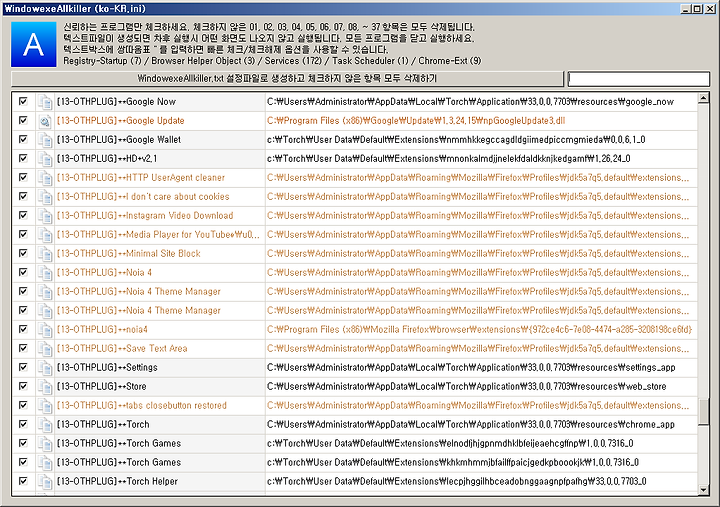Click file icon of Store row
Screen dimensions: 720x507
click(45, 387)
